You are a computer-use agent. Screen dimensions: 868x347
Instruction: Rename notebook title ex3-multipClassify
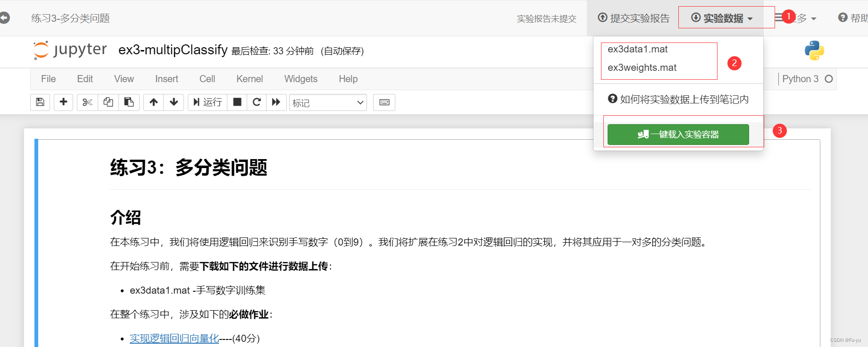coord(173,50)
